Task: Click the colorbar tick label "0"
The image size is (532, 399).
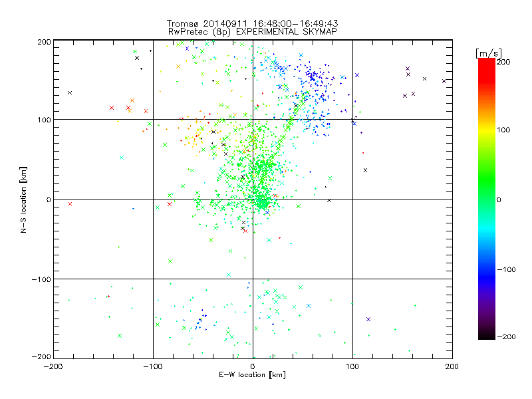Action: (x=499, y=199)
